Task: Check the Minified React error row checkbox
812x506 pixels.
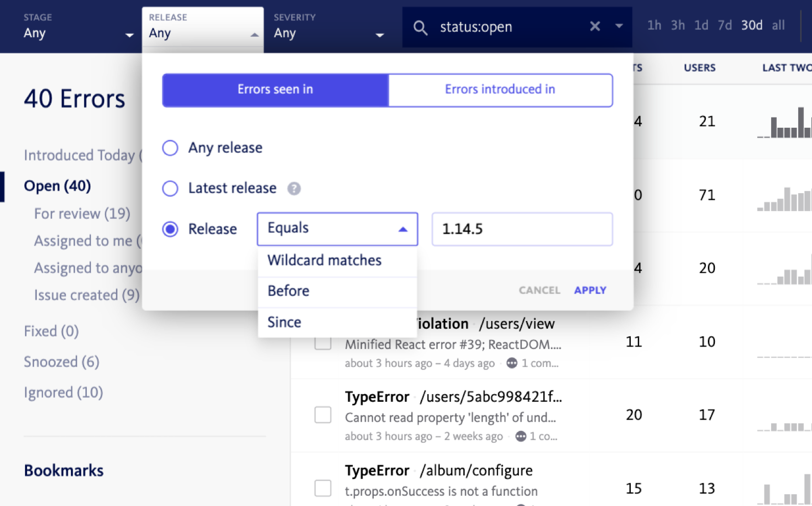Action: (x=323, y=342)
